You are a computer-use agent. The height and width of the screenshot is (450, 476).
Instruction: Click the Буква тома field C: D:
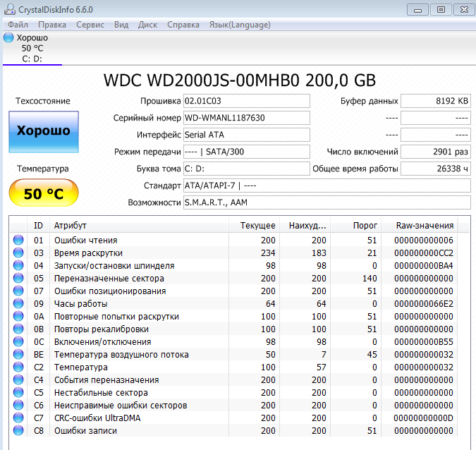(247, 169)
